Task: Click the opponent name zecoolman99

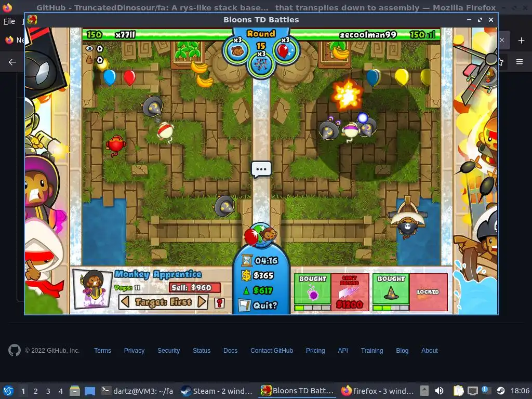Action: coord(368,35)
